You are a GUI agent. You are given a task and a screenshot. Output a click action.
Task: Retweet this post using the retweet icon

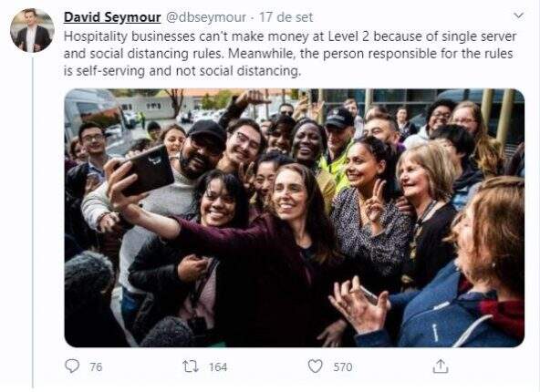[191, 366]
